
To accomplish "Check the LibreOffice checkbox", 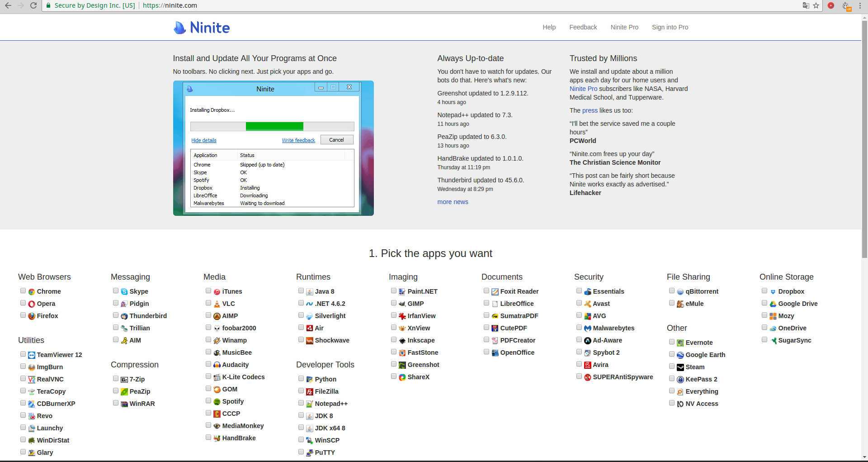I will [486, 303].
